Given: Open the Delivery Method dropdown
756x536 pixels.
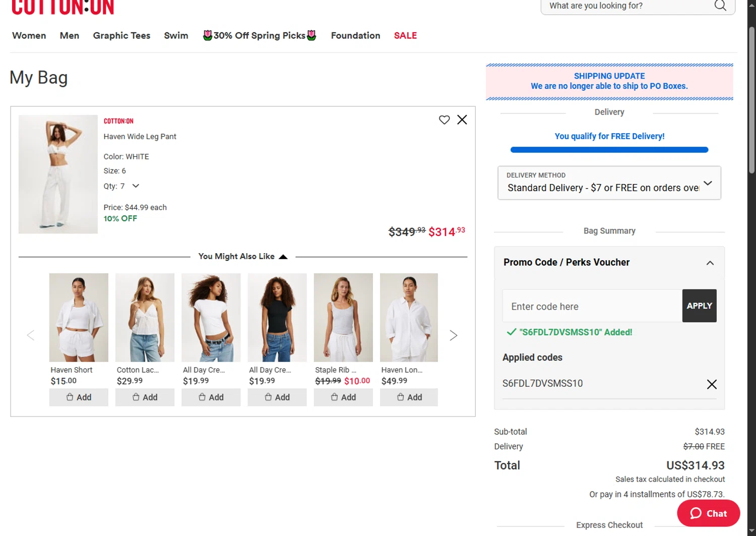Looking at the screenshot, I should coord(609,183).
